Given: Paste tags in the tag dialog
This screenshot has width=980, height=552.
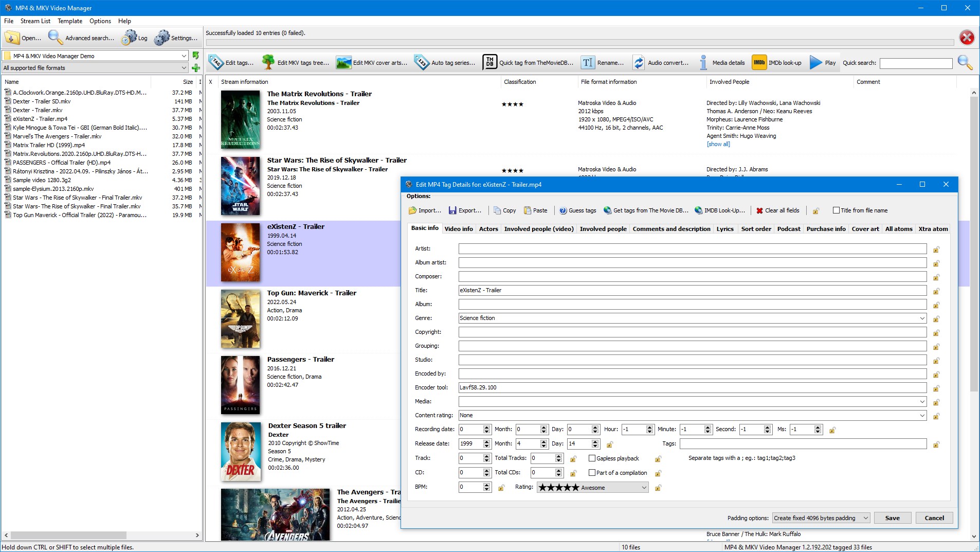Looking at the screenshot, I should [x=535, y=210].
